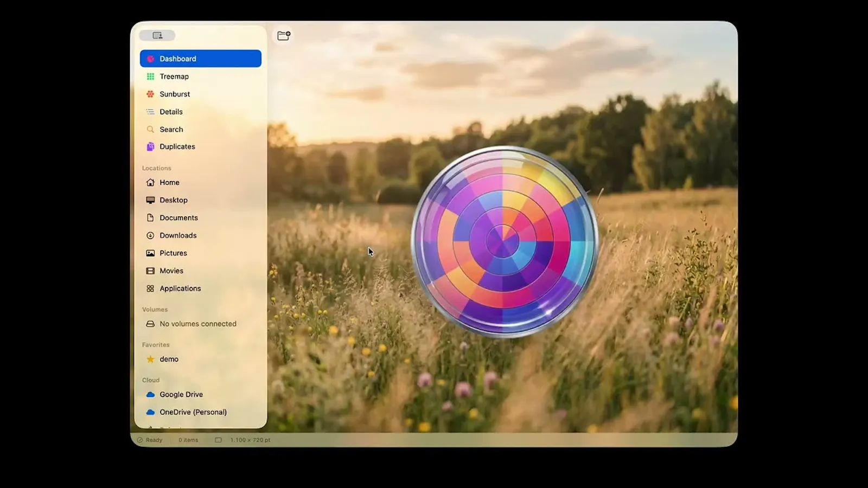Click the large sunburst disc logo
This screenshot has width=868, height=488.
pyautogui.click(x=504, y=241)
